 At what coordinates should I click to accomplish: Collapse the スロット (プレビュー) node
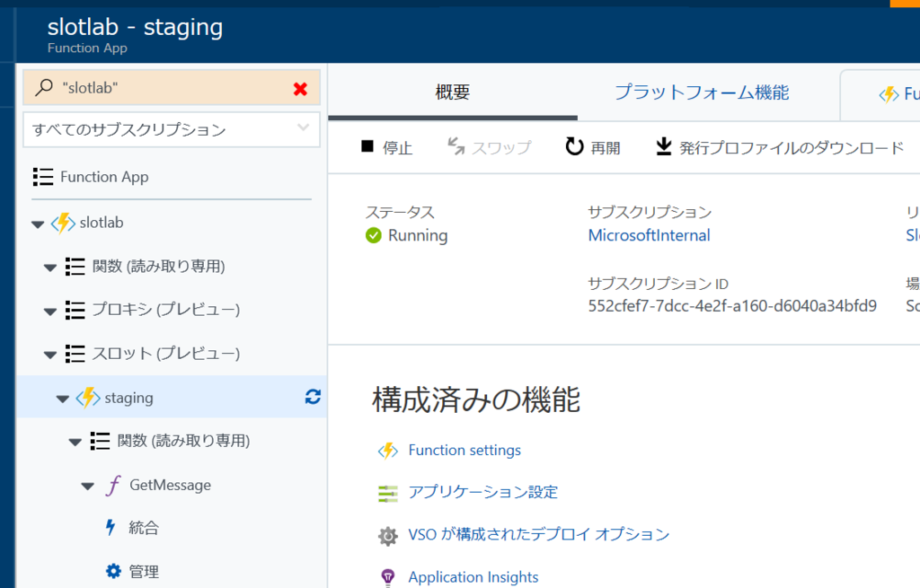[50, 355]
